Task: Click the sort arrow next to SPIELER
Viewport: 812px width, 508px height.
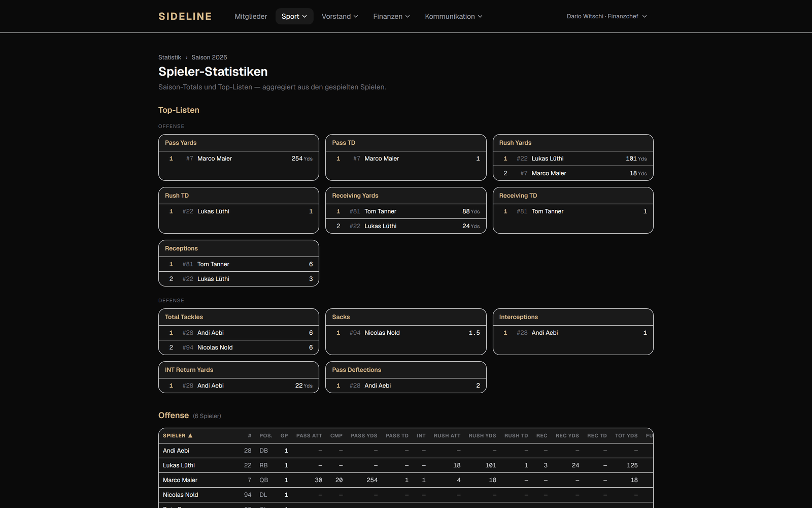Action: point(190,436)
